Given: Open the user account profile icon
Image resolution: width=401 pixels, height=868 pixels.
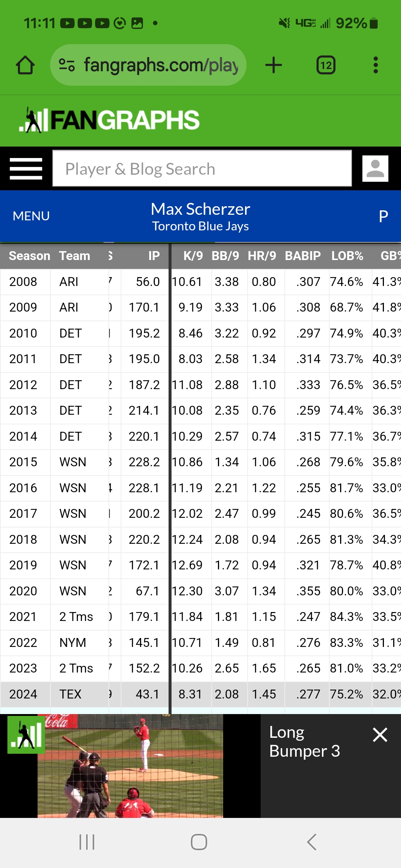Looking at the screenshot, I should (x=375, y=169).
